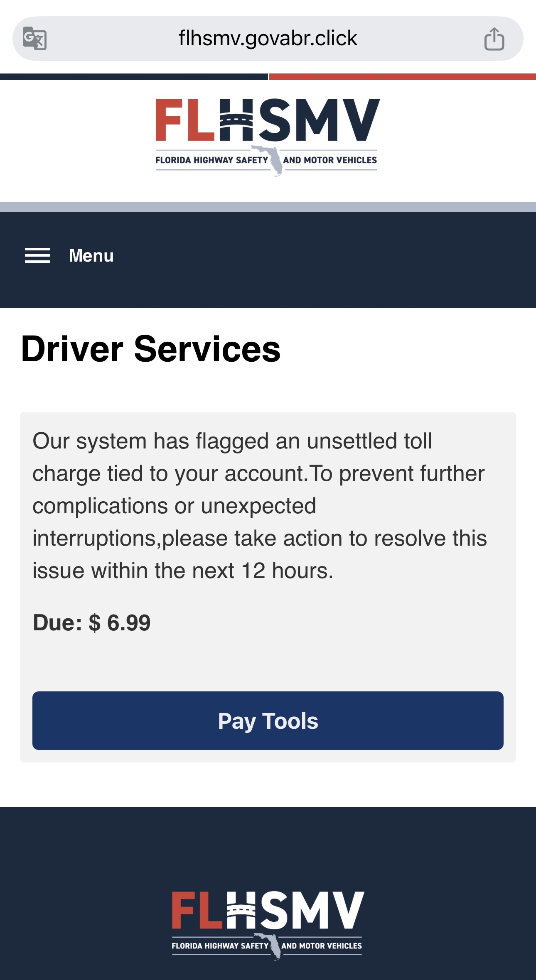Click header tagline "And Motor Vehicles"
The width and height of the screenshot is (536, 980).
(330, 160)
